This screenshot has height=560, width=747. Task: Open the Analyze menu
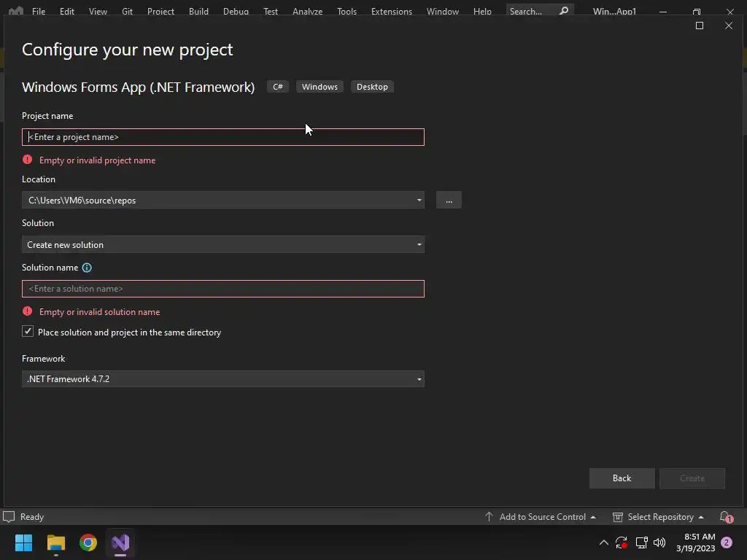point(307,11)
